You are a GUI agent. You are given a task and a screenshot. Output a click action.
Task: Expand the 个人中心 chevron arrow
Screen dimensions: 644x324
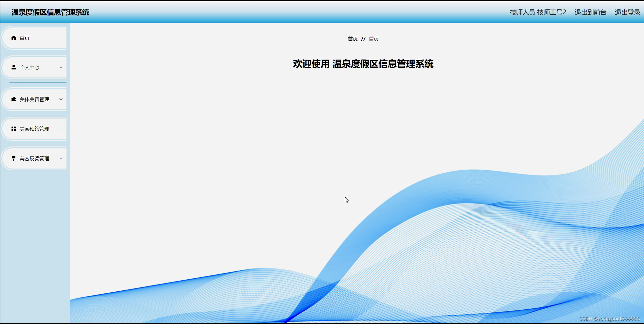pos(61,67)
